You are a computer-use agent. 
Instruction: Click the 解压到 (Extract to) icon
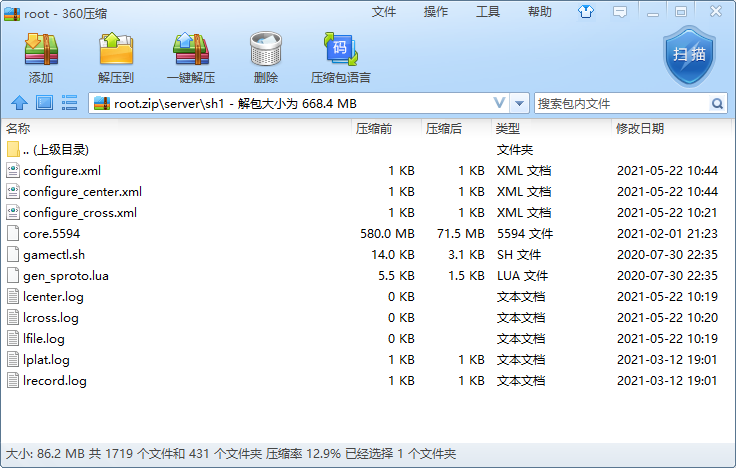[x=116, y=50]
